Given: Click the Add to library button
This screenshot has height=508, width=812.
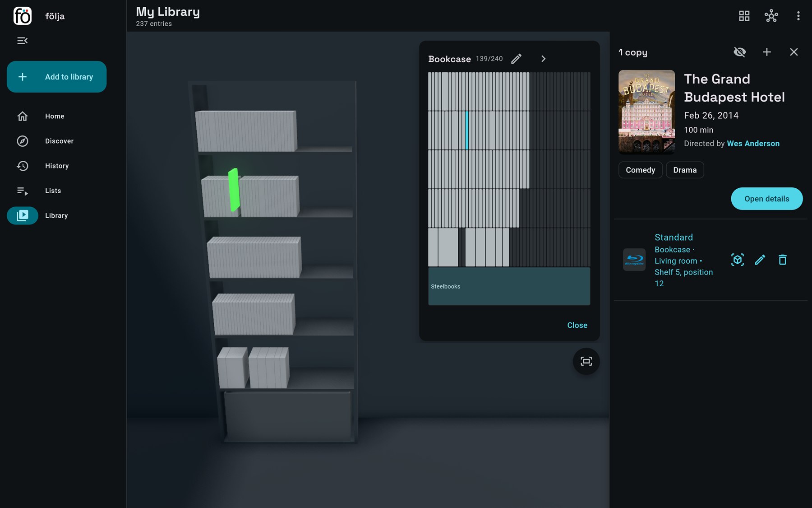Looking at the screenshot, I should point(57,77).
